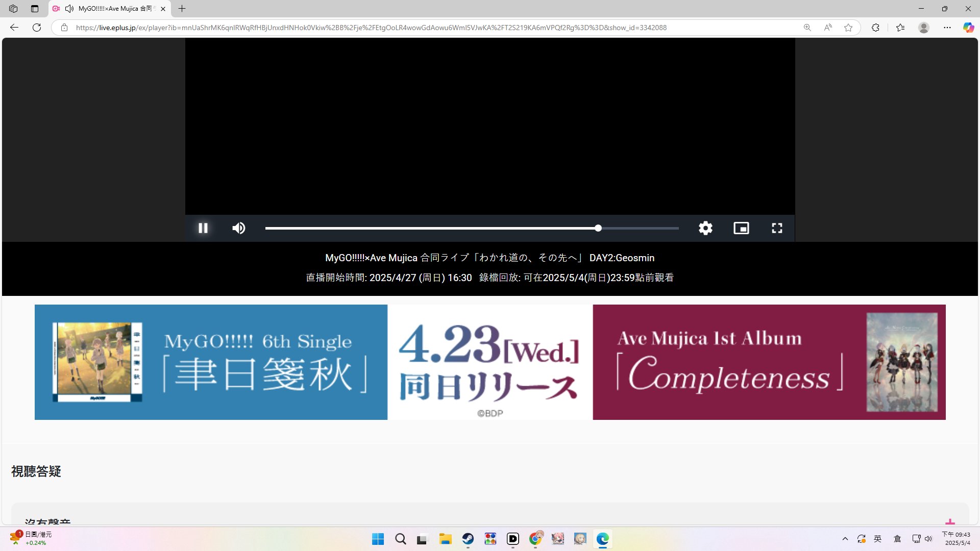The width and height of the screenshot is (980, 551).
Task: Select the MyGO!!!!!×Ave Mujica browser tab
Action: click(x=110, y=9)
